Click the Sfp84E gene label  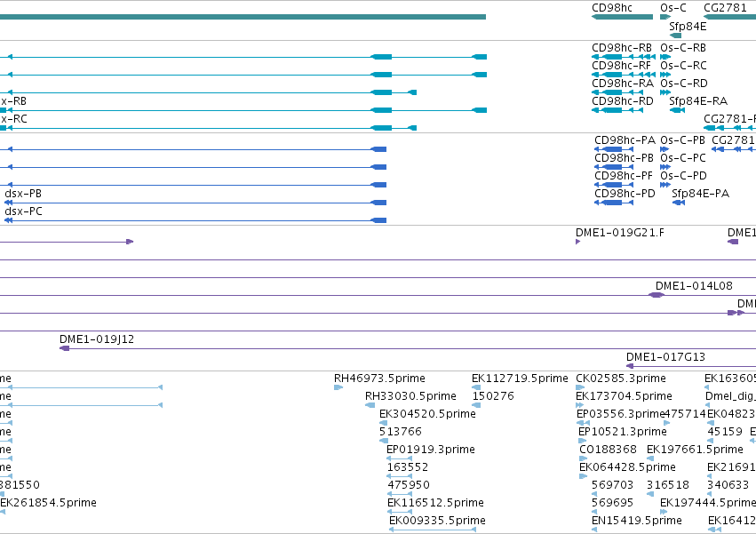click(688, 27)
